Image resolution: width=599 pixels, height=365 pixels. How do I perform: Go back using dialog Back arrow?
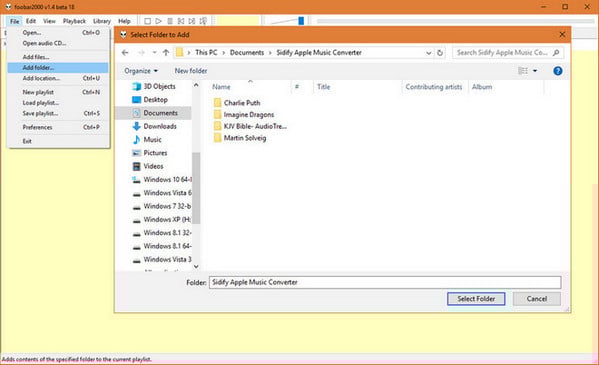coord(125,52)
